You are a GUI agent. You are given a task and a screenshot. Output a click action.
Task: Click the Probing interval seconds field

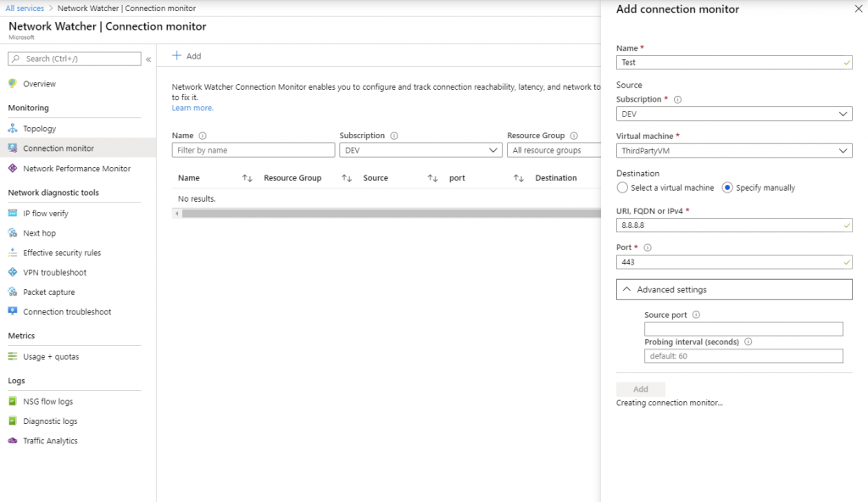point(743,355)
